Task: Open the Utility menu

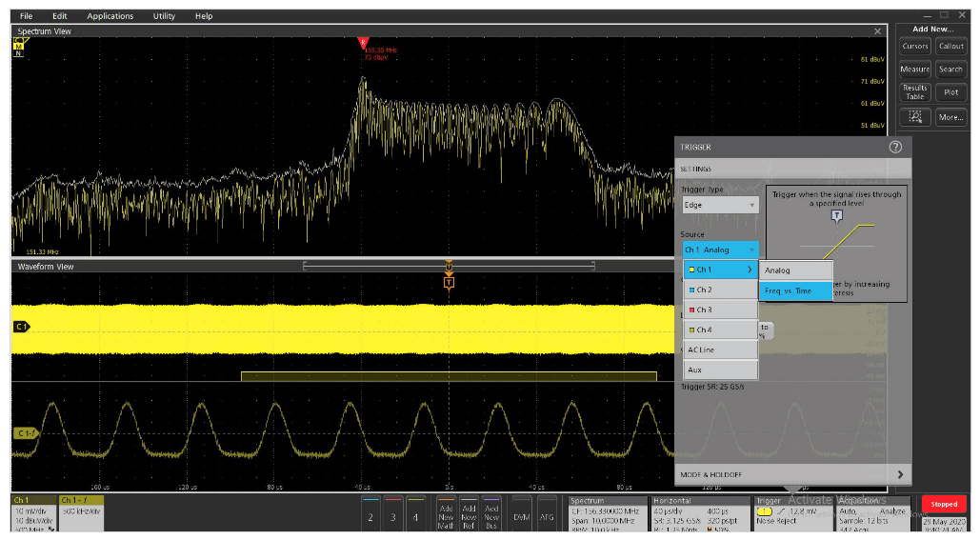Action: pos(164,16)
